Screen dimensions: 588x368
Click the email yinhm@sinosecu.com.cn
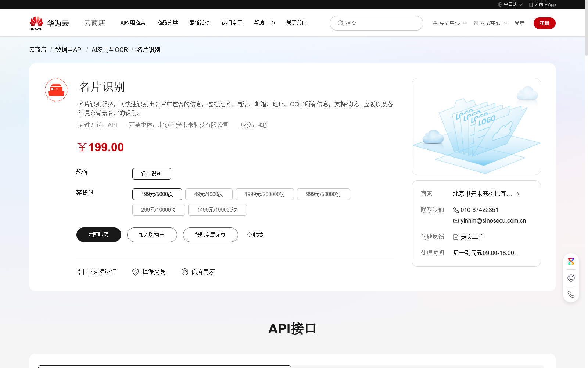493,221
